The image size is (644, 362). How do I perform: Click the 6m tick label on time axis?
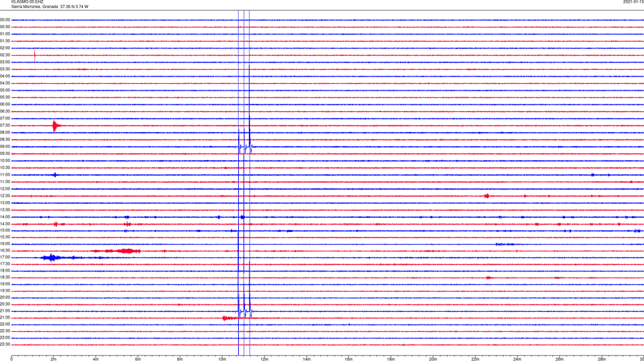point(138,359)
